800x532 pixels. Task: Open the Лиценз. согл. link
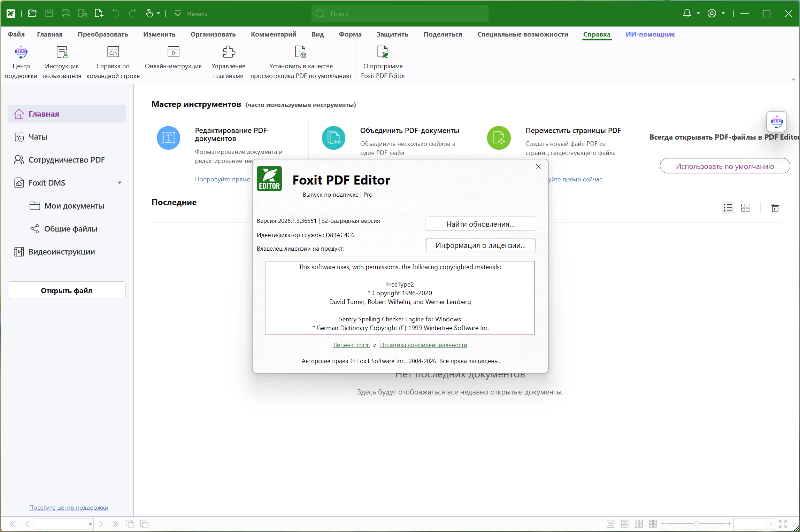pos(351,345)
